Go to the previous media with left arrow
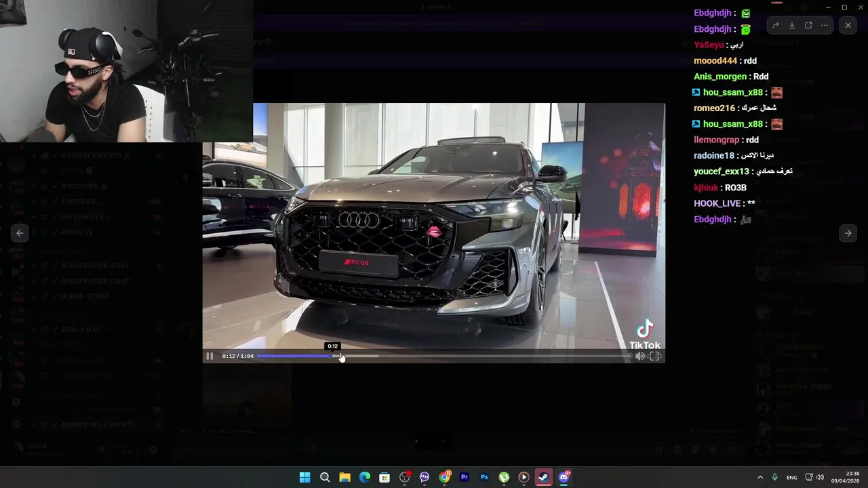This screenshot has height=488, width=868. click(20, 233)
